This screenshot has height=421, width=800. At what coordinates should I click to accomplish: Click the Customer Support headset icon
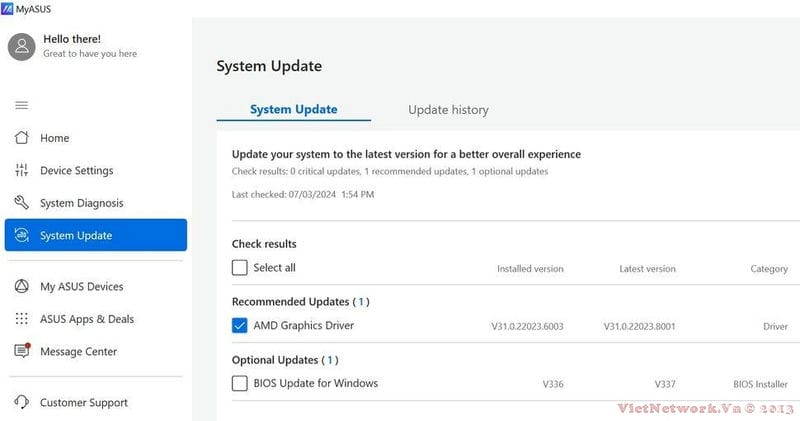click(x=21, y=402)
